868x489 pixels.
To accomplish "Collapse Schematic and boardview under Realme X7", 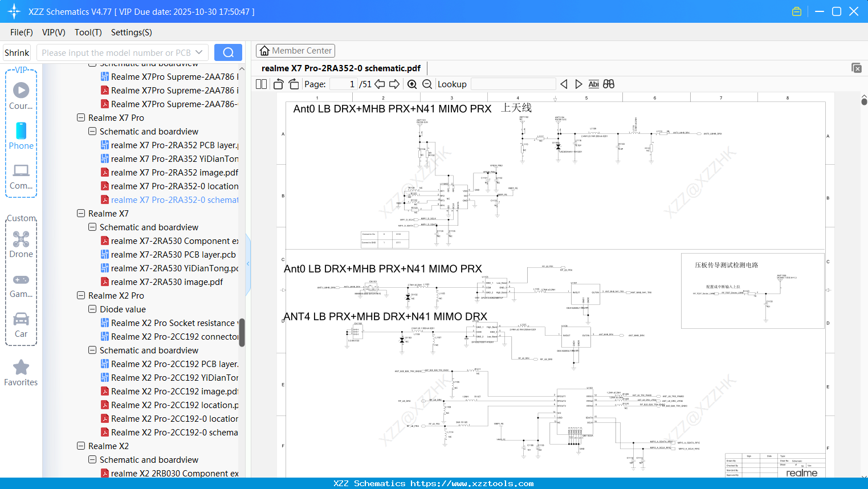I will tap(92, 227).
